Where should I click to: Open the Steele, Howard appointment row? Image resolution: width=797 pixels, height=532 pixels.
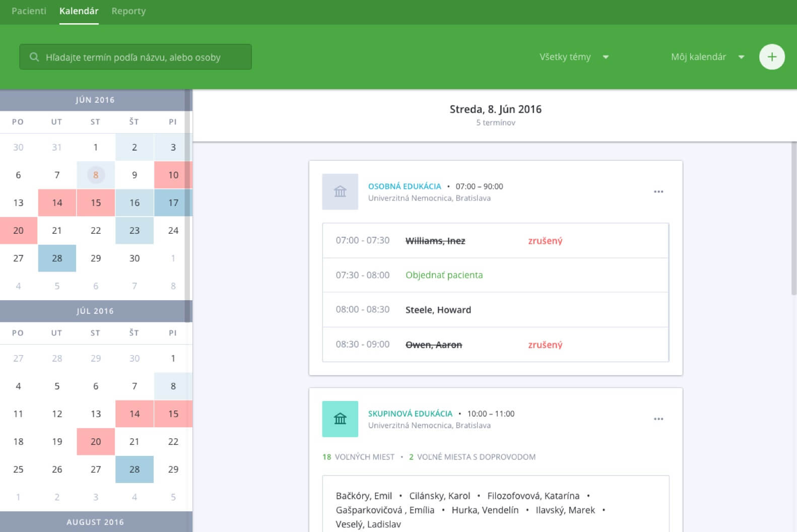(x=438, y=310)
